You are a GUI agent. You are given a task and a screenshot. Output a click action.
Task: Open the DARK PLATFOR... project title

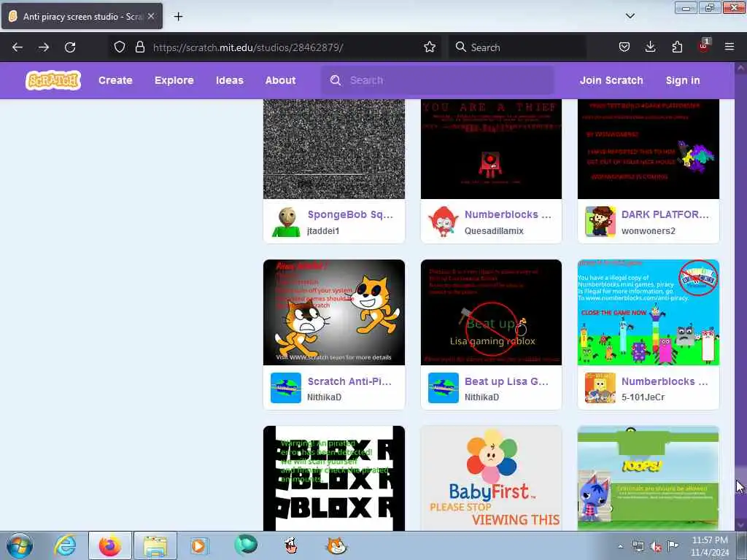click(x=665, y=214)
